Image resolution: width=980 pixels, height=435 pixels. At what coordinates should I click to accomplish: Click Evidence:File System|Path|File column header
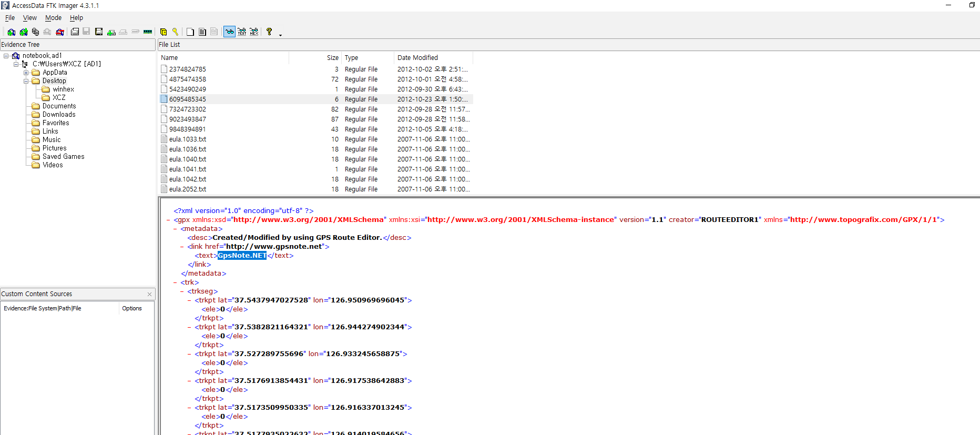[60, 309]
